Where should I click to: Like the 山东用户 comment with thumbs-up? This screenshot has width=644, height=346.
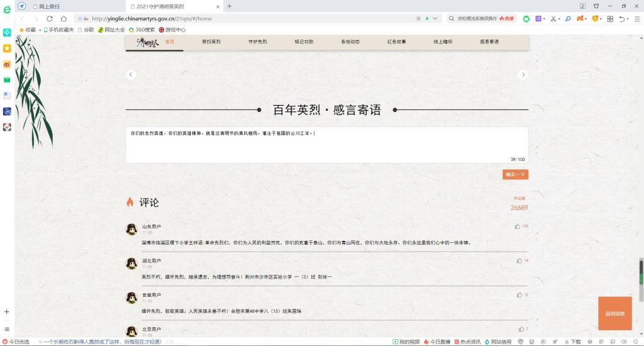pos(518,226)
